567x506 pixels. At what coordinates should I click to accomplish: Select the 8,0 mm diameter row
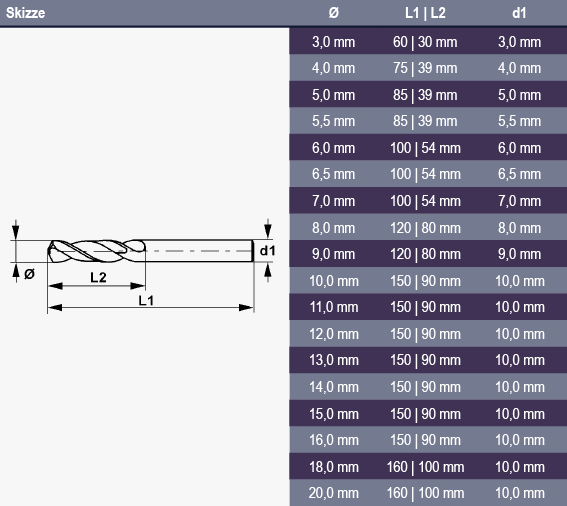428,228
